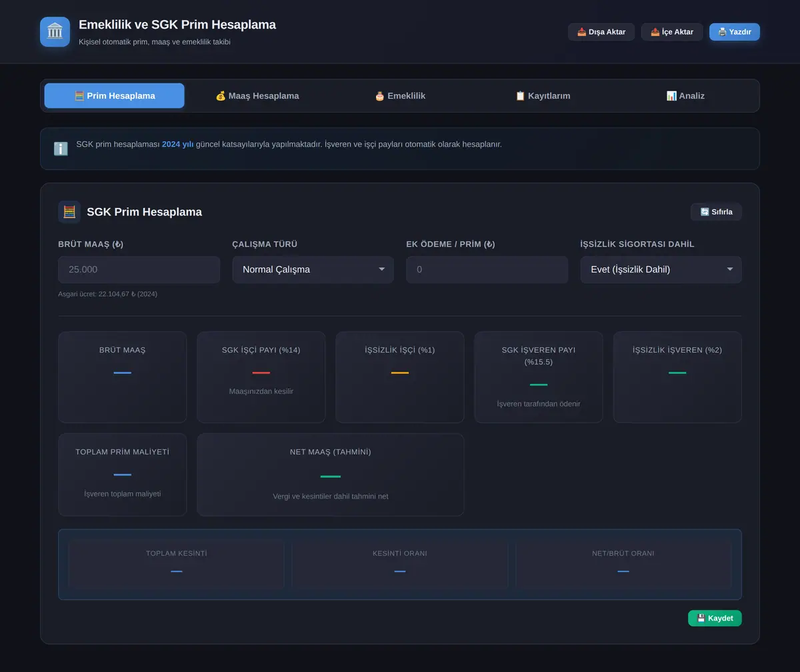Open the Prim Hesaplama tab
This screenshot has width=800, height=672.
[x=115, y=96]
